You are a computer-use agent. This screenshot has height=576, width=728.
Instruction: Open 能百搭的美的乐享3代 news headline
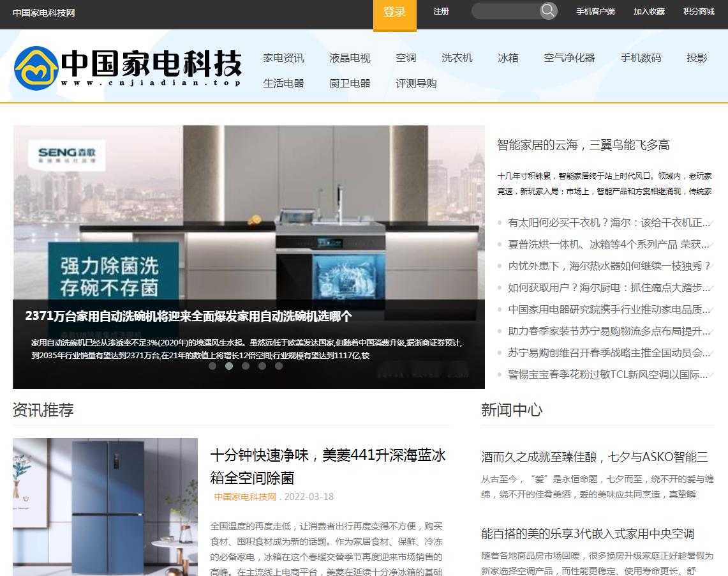tap(588, 534)
